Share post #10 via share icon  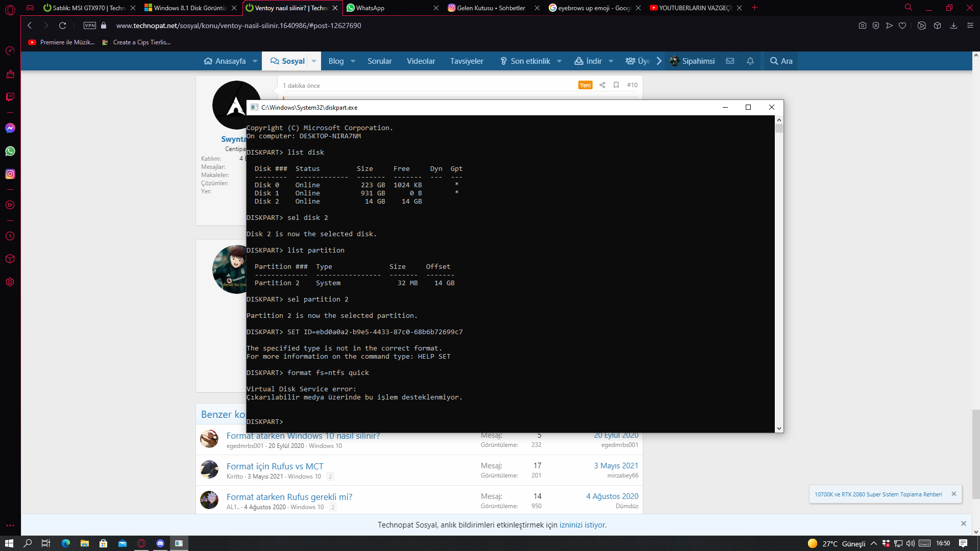(x=602, y=85)
